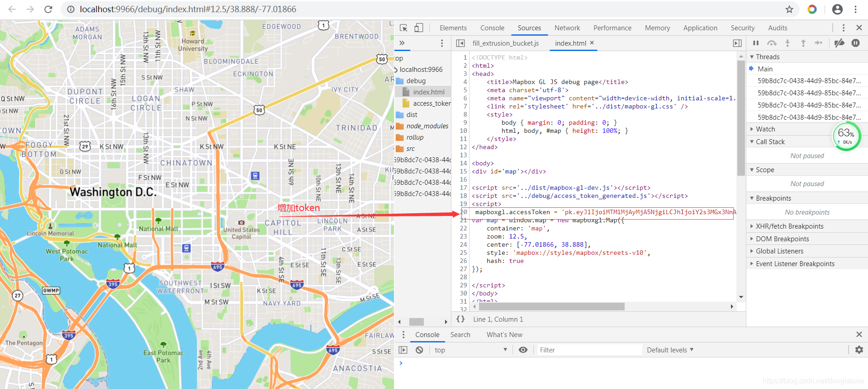This screenshot has height=389, width=868.
Task: Show console sidebar
Action: click(x=403, y=350)
